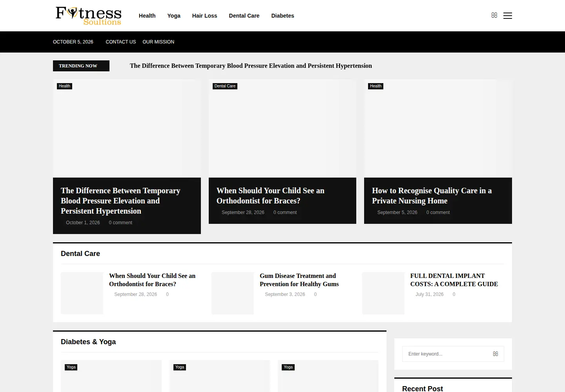Click the Trending Now label
Image resolution: width=565 pixels, height=392 pixels.
pyautogui.click(x=81, y=66)
